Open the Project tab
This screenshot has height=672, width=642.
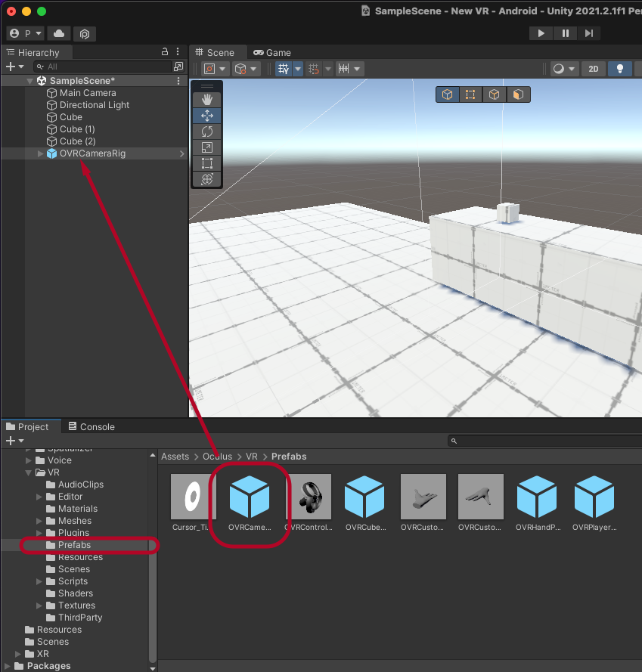pos(31,426)
